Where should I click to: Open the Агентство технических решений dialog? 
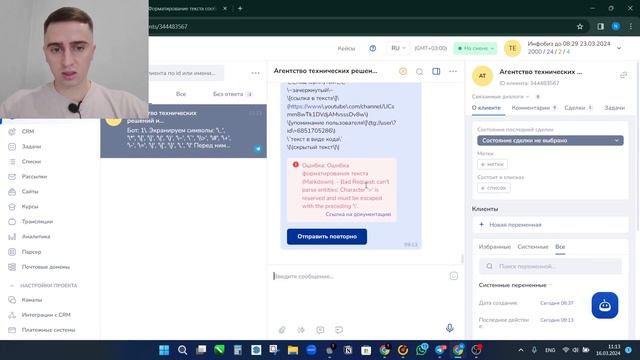184,131
